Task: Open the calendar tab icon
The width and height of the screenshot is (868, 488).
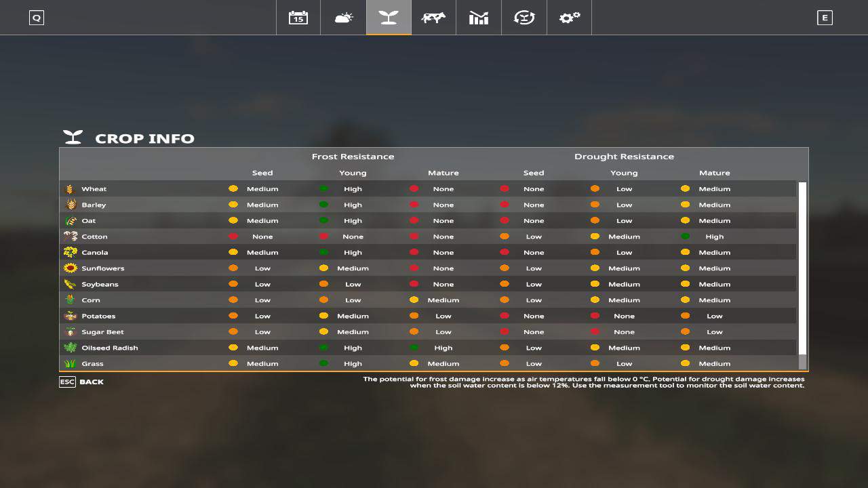Action: pos(298,18)
